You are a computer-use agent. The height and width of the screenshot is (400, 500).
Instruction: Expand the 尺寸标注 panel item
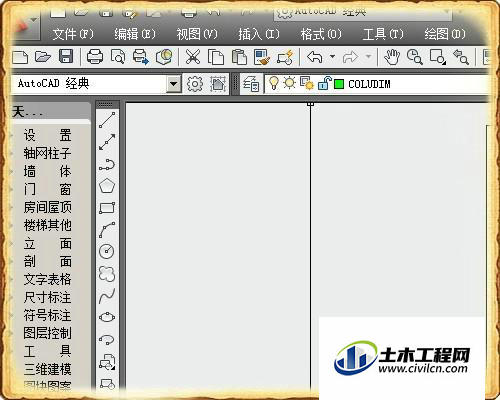coord(47,297)
